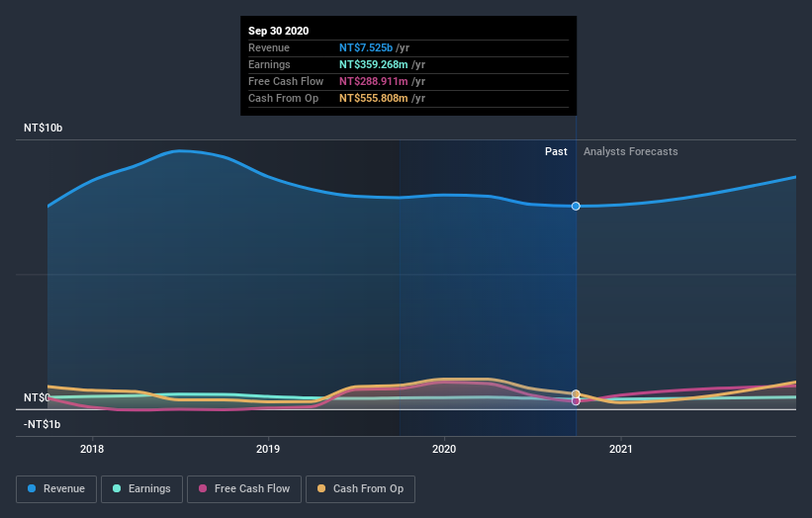The width and height of the screenshot is (812, 518).
Task: Click the orange Cash From Op data point marker
Action: point(576,394)
